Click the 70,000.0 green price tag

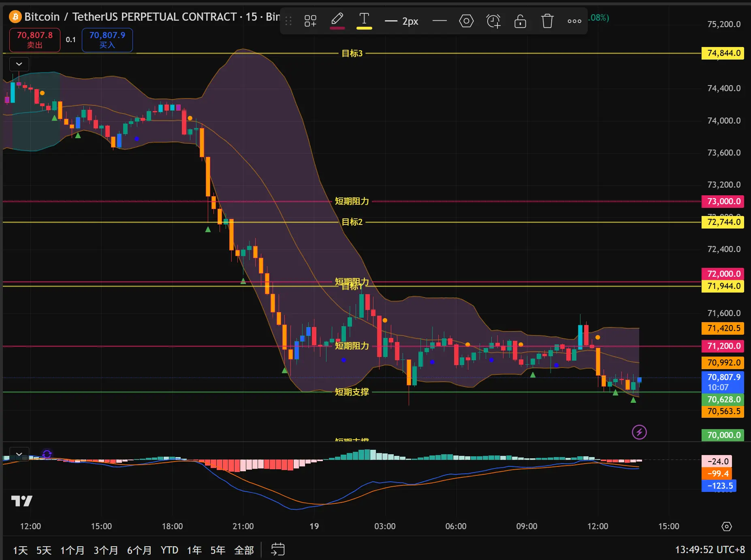[723, 435]
